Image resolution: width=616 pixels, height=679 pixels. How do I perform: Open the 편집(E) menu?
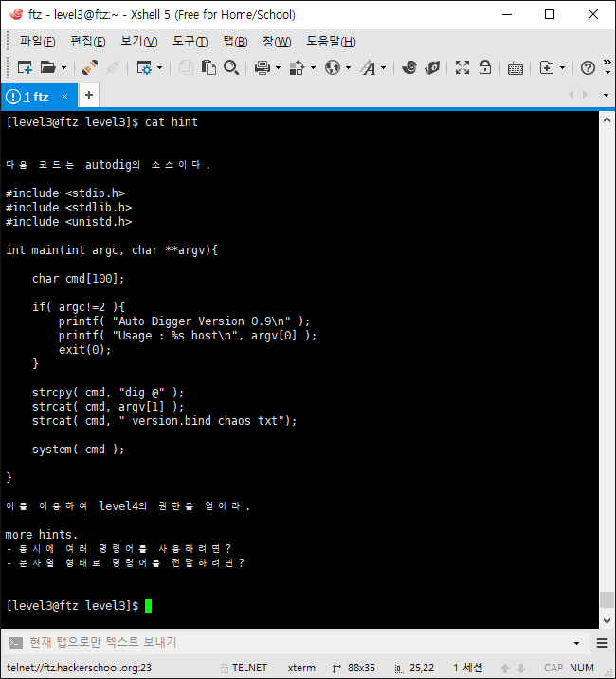88,41
